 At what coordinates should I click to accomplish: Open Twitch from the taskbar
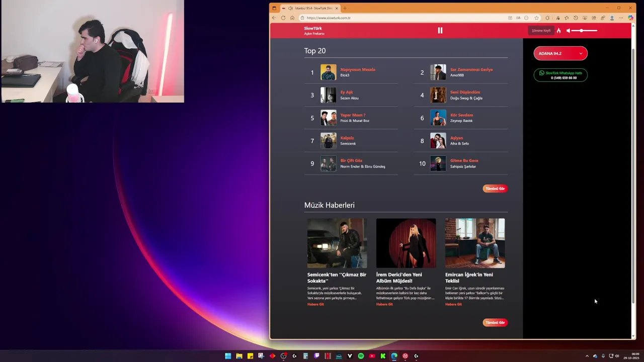click(x=316, y=356)
